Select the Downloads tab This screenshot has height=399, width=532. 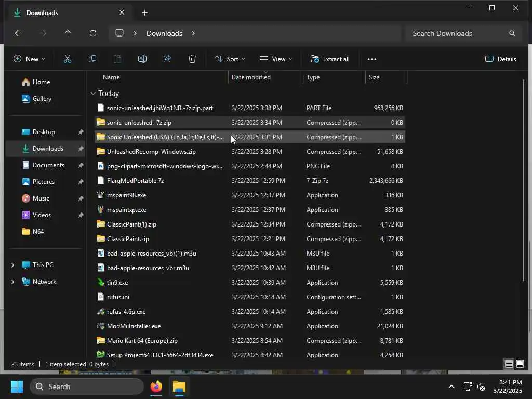(x=70, y=13)
